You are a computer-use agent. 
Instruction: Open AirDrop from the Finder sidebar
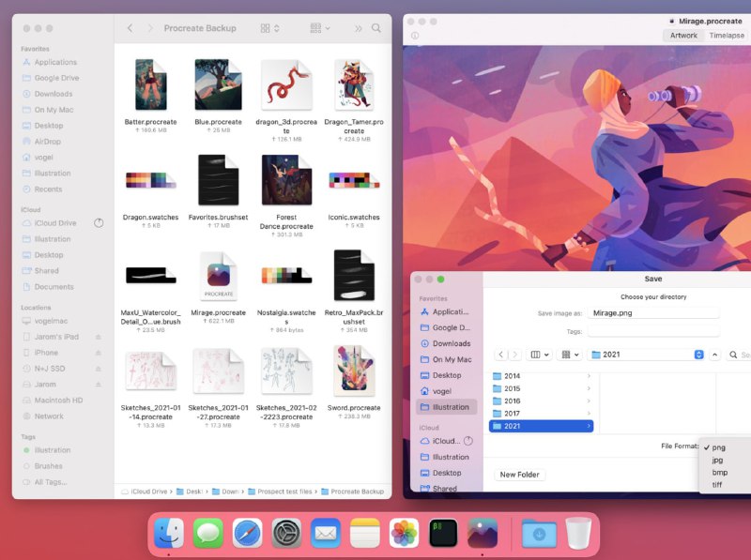tap(52, 142)
